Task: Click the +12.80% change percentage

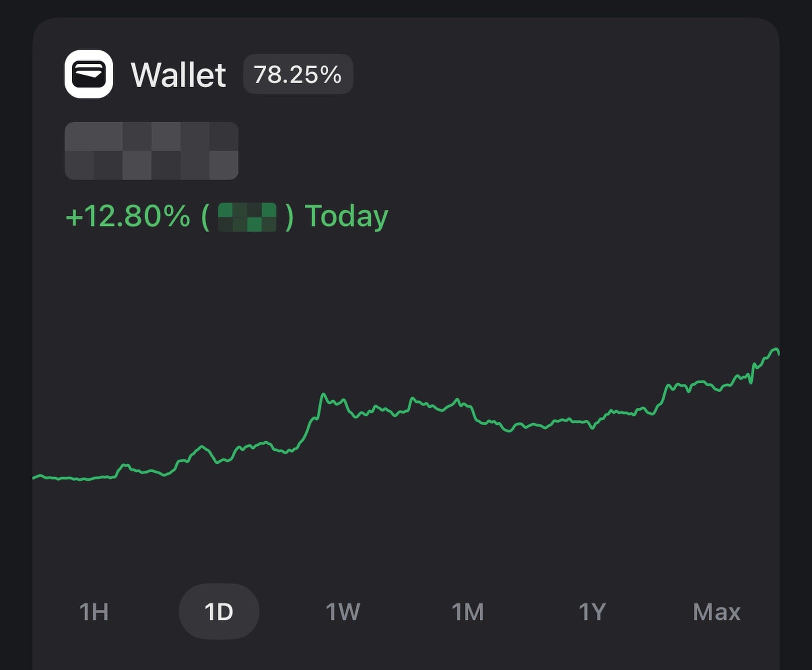Action: point(127,216)
